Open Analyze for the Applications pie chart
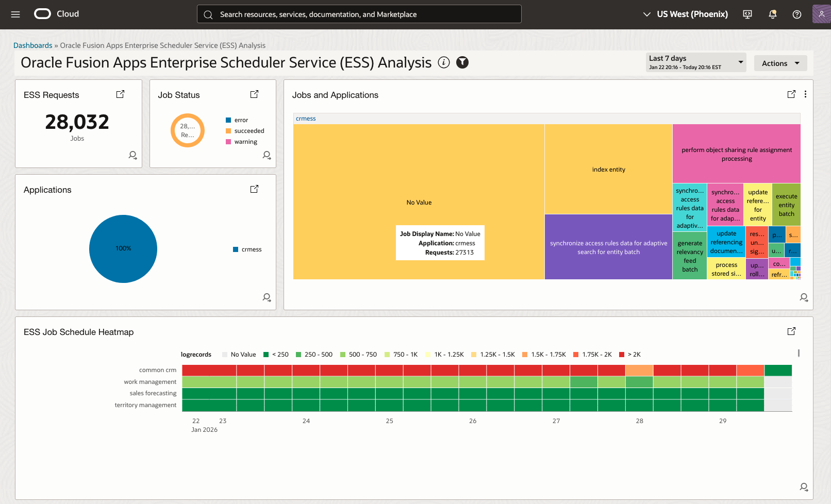 click(267, 297)
